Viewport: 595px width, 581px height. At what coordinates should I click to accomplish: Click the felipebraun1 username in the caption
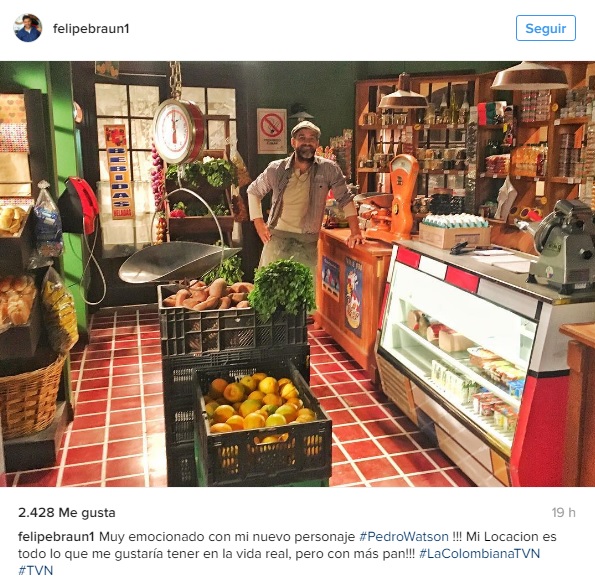56,537
